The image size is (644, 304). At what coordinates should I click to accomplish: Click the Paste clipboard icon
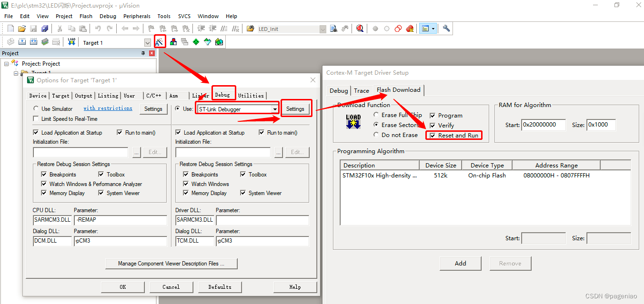83,29
